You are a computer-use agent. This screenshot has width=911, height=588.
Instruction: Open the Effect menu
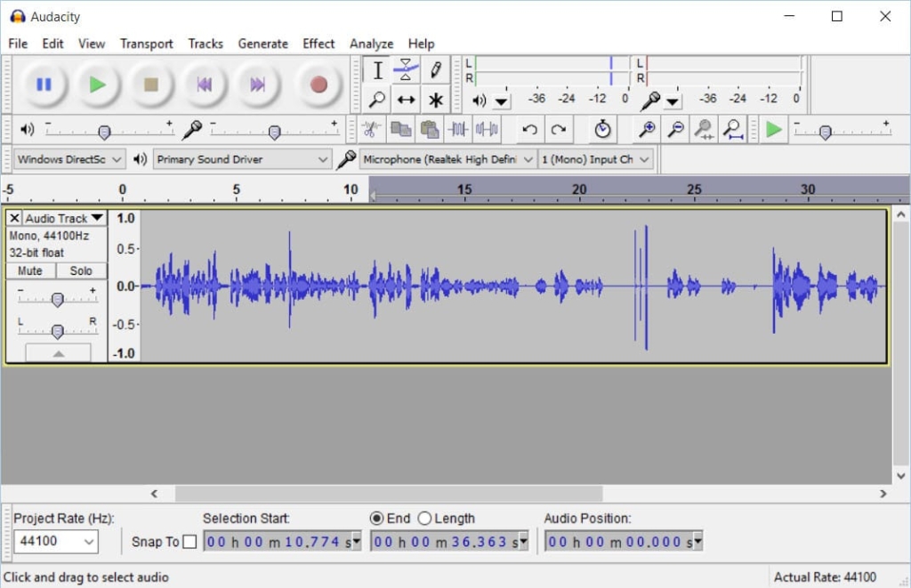coord(318,43)
